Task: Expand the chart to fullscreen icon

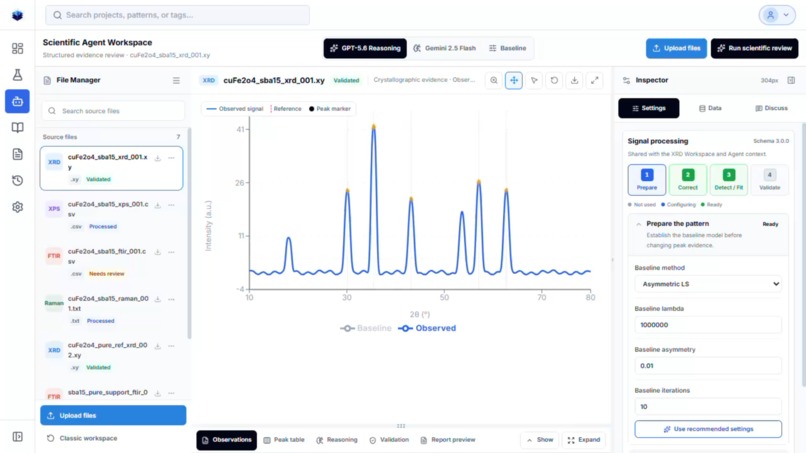Action: click(595, 80)
